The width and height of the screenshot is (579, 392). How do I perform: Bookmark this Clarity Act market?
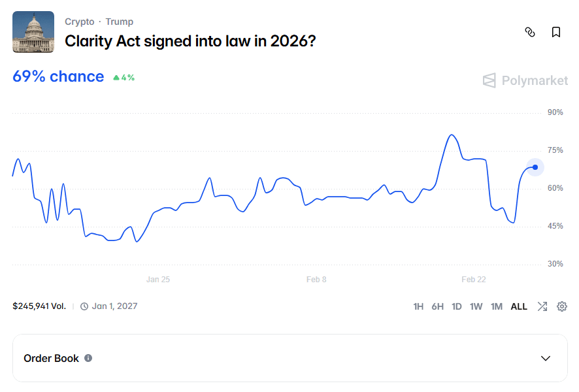point(556,32)
